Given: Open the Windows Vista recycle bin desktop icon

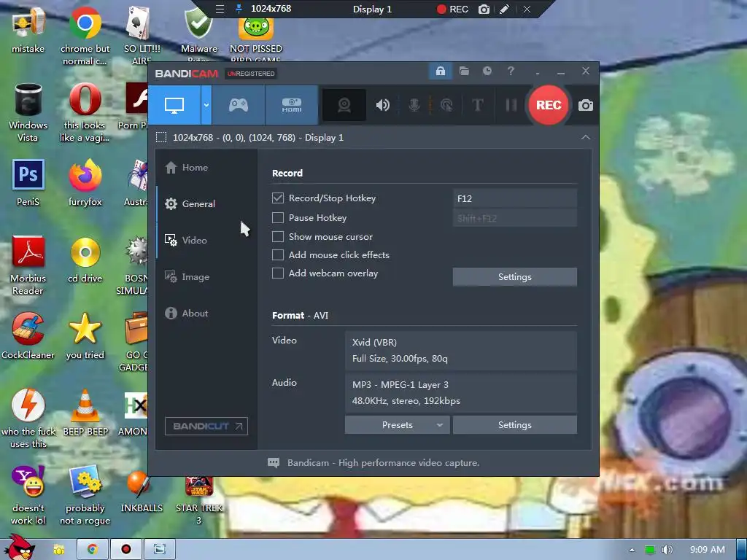Looking at the screenshot, I should point(28,112).
